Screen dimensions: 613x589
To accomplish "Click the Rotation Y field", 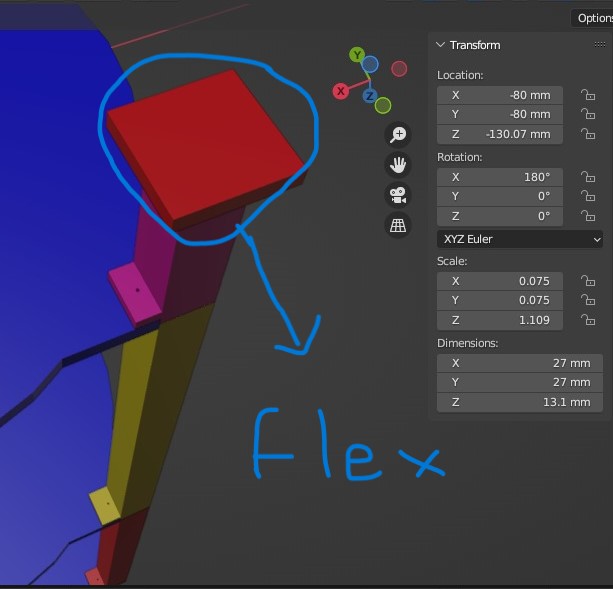I will point(500,196).
